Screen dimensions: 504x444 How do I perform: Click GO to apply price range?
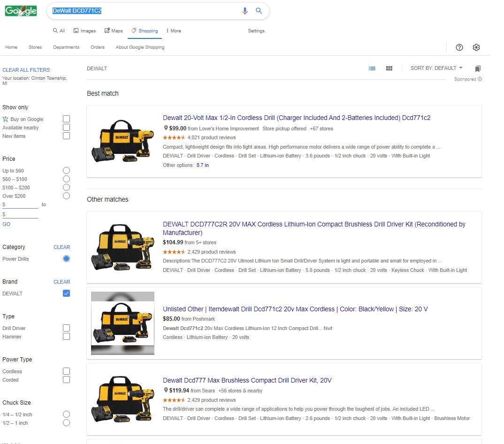6,224
